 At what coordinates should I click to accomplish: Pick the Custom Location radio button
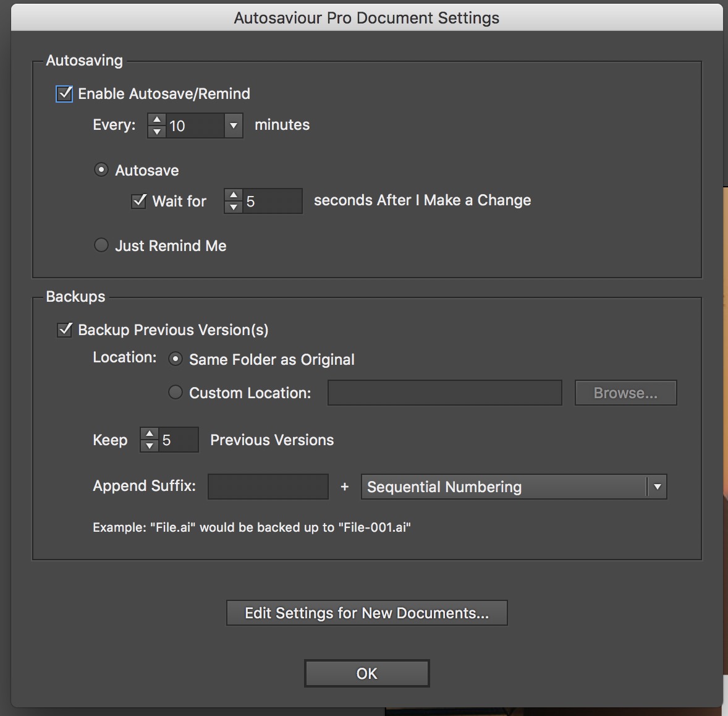176,393
